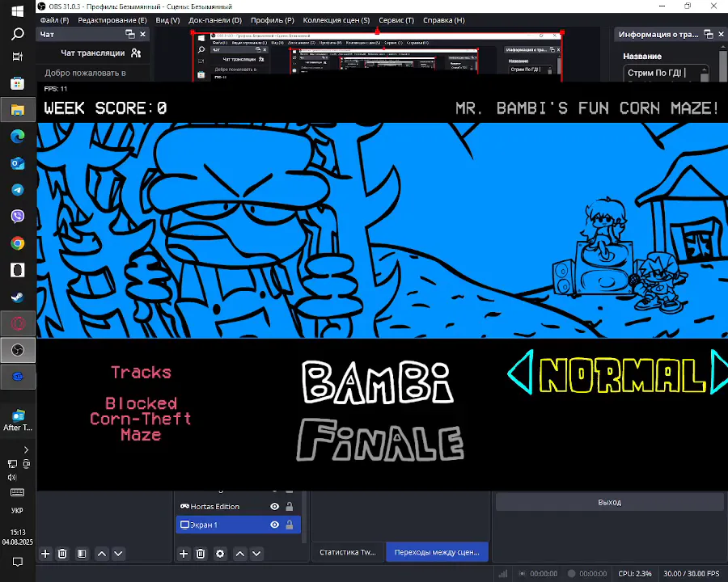The height and width of the screenshot is (582, 728).
Task: Toggle visibility of Hortas Edition source
Action: click(x=275, y=507)
